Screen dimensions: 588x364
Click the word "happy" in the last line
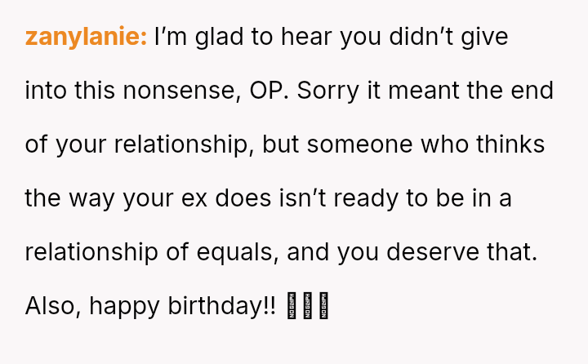pos(119,306)
